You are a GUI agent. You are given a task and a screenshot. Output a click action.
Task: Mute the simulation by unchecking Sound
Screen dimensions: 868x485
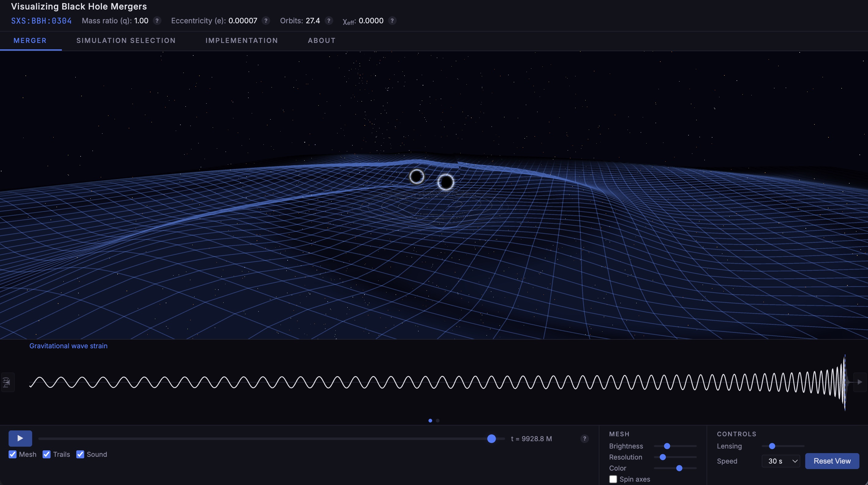[x=80, y=454]
